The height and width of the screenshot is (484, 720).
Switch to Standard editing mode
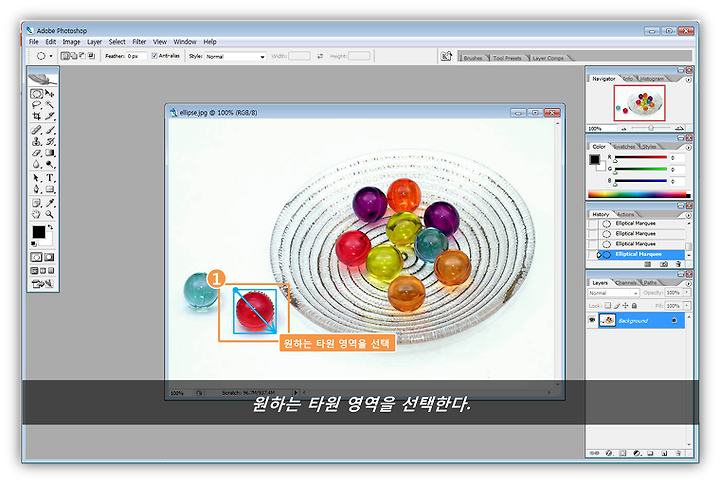pyautogui.click(x=36, y=257)
